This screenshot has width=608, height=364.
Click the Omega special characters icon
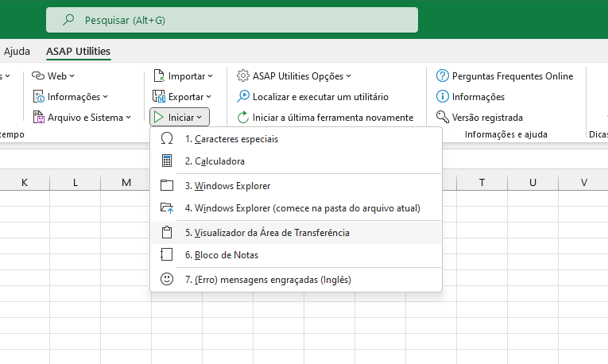click(167, 138)
